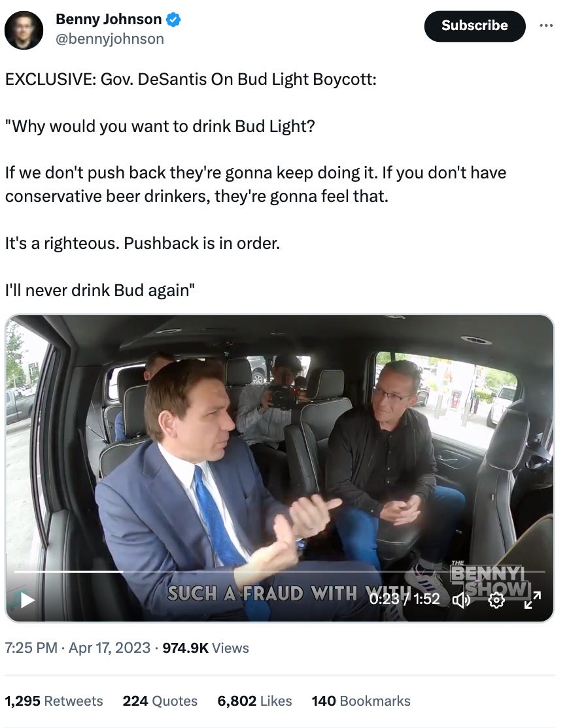The height and width of the screenshot is (728, 569).
Task: Enter fullscreen with the expand arrows icon
Action: pyautogui.click(x=532, y=601)
